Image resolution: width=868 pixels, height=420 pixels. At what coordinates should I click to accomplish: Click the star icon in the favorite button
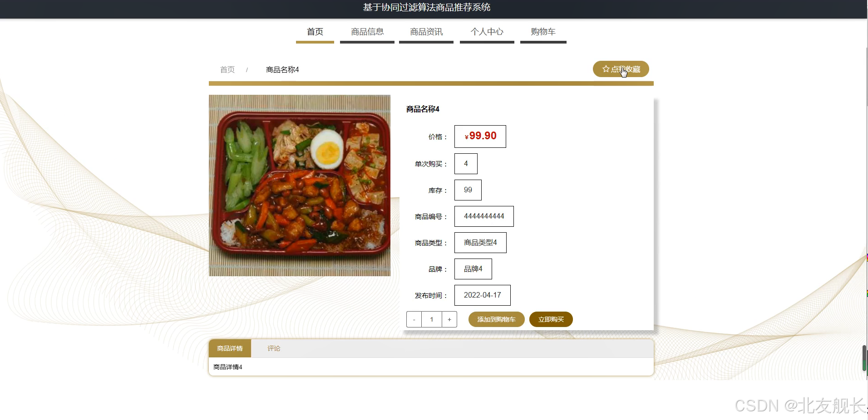(x=605, y=69)
